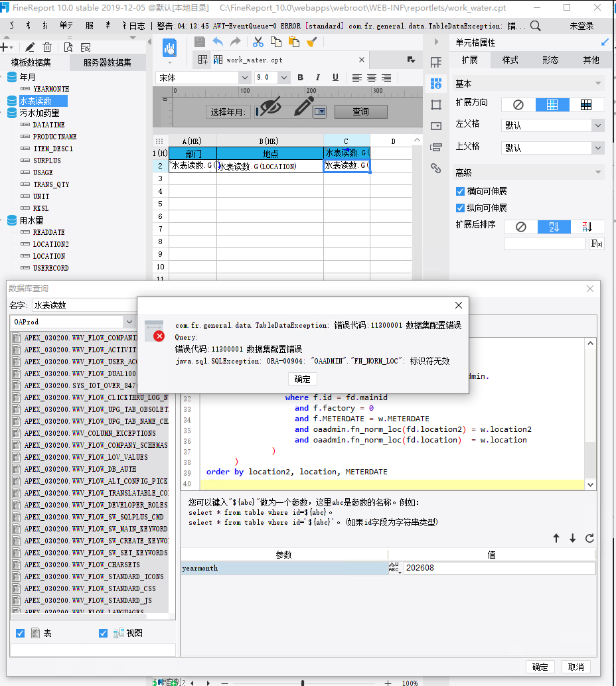Toggle underline formatting
This screenshot has height=686, width=616.
pos(335,78)
